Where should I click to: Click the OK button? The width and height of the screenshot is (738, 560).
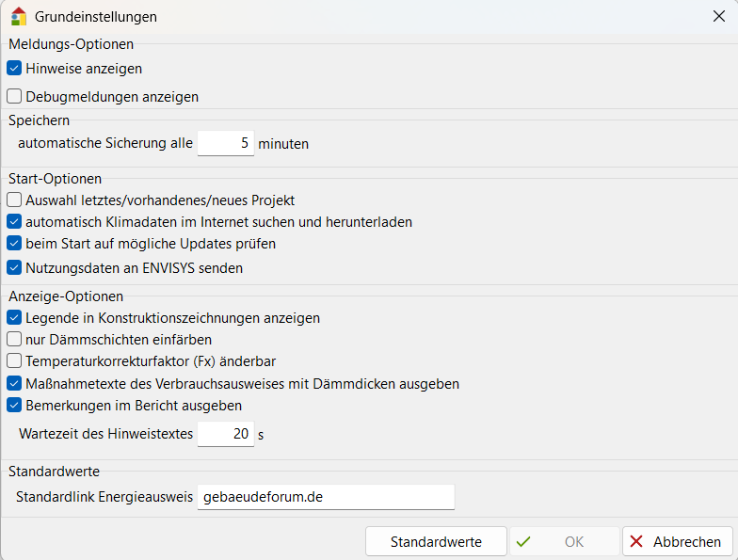pos(565,541)
